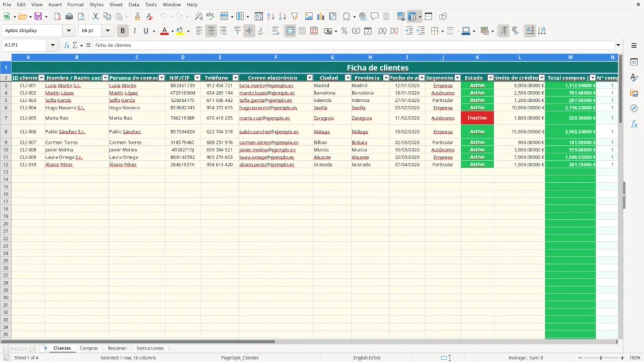Open the sidebar Styles panel icon
Viewport: 644px width, 362px height.
[x=634, y=77]
